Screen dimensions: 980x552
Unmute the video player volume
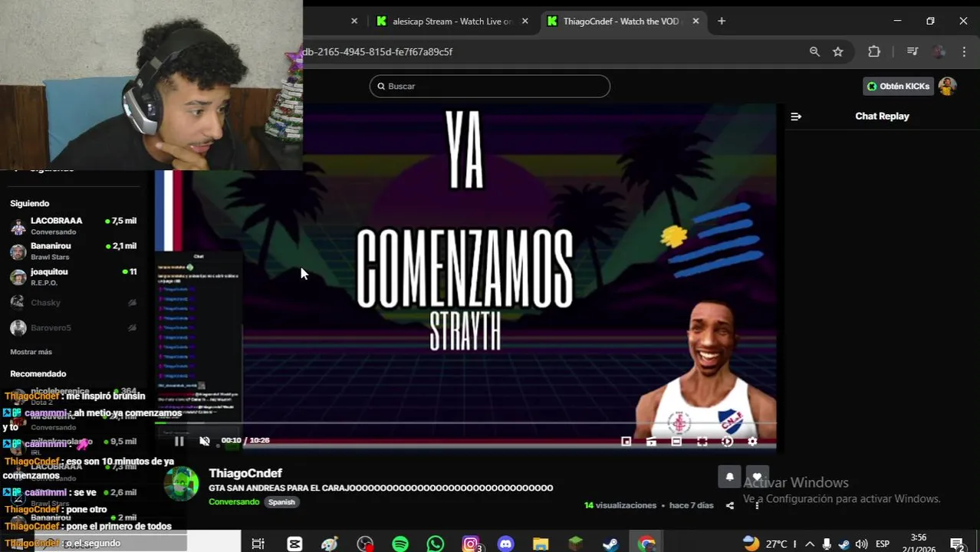click(x=205, y=441)
